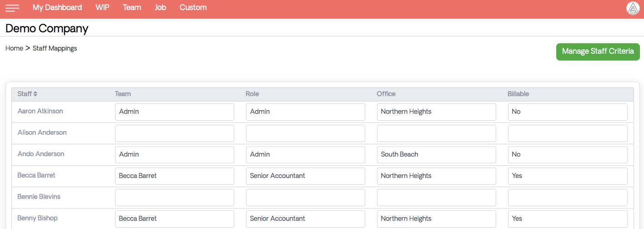Screen dimensions: 644x229
Task: Edit Role field for Benny Bishop
Action: (x=306, y=219)
